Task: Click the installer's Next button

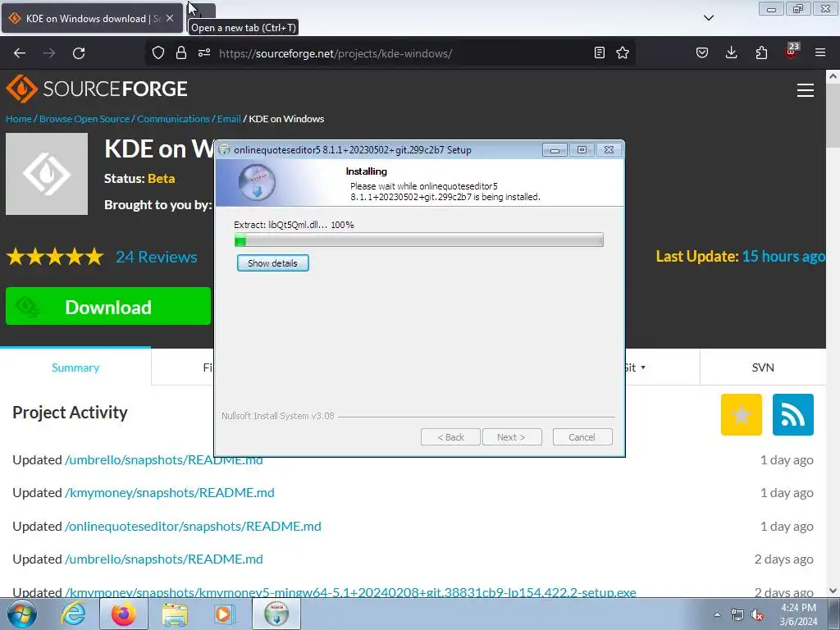Action: [x=512, y=437]
